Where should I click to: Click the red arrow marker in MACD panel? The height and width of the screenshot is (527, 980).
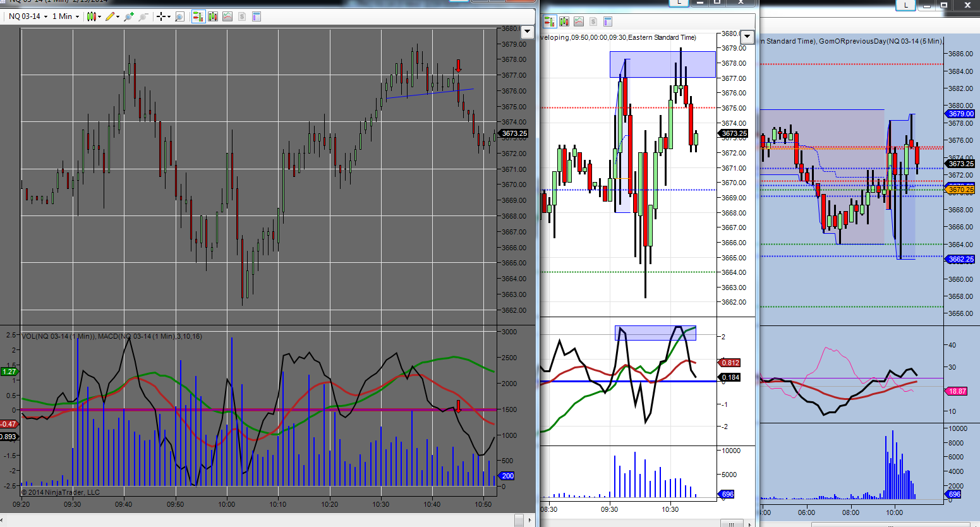(459, 406)
